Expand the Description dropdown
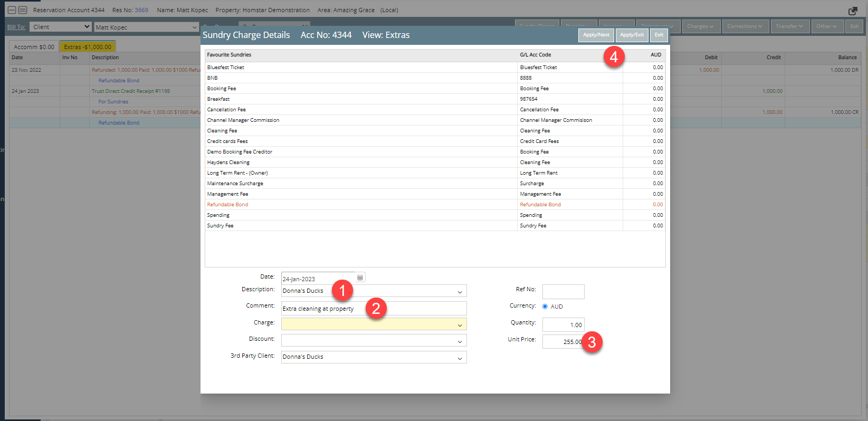 coord(460,292)
